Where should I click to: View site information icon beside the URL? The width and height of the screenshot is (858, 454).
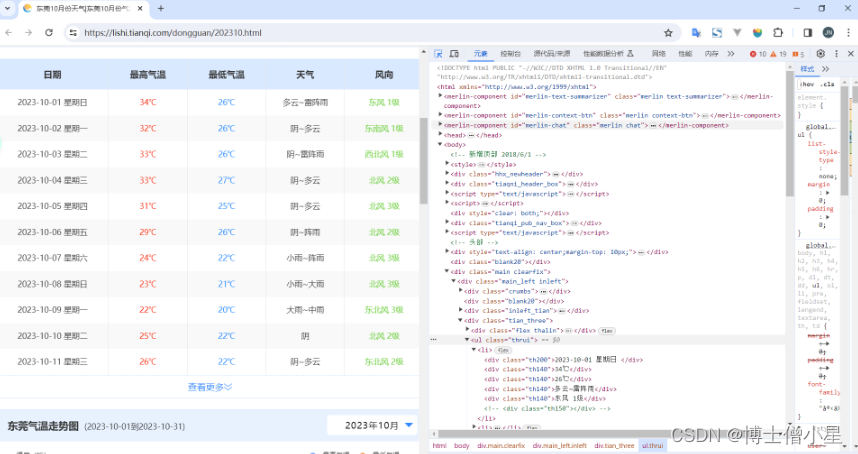tap(73, 33)
